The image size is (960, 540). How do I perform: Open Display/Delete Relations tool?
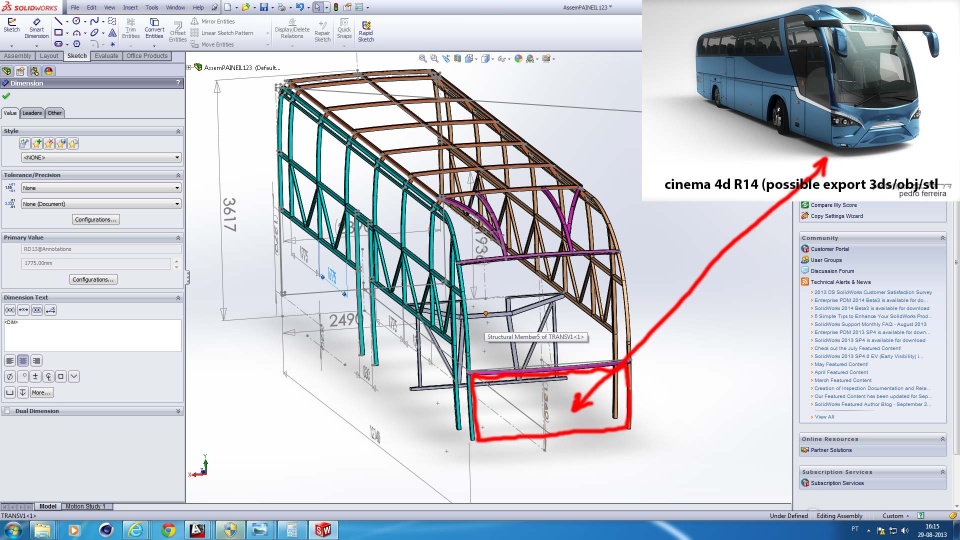click(x=292, y=29)
